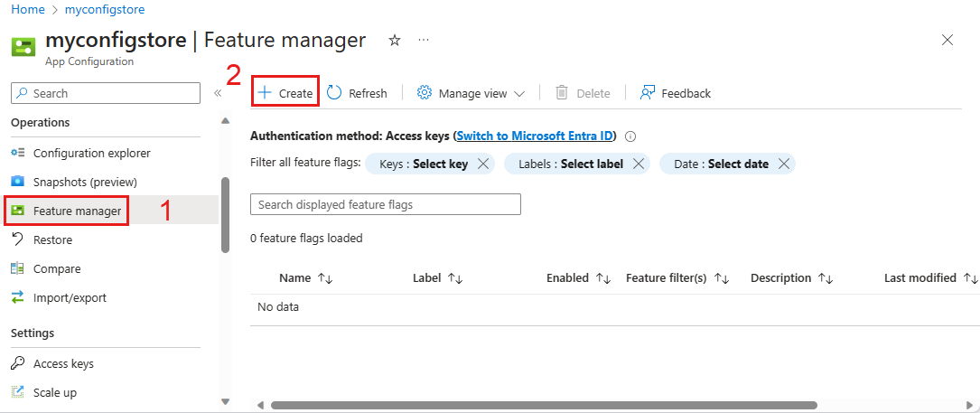Go to Import/export in sidebar
This screenshot has width=980, height=413.
pyautogui.click(x=70, y=297)
